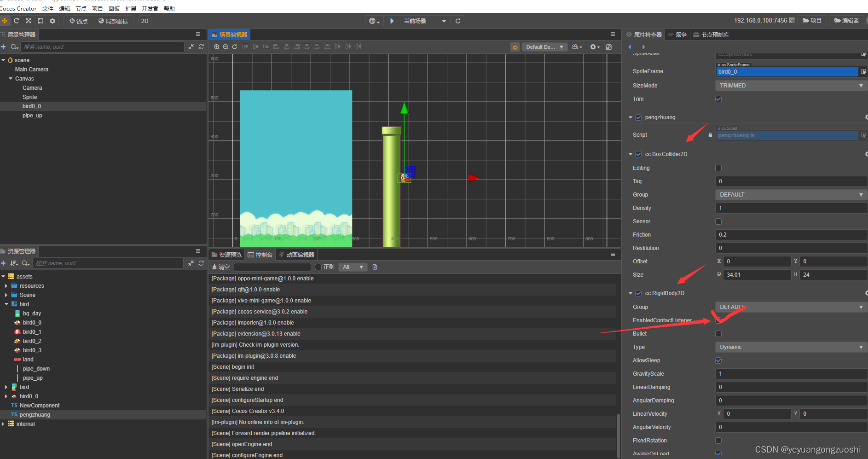Screen dimensions: 868x459
Task: Open the BoxCollider2D Group dropdown
Action: [x=791, y=195]
